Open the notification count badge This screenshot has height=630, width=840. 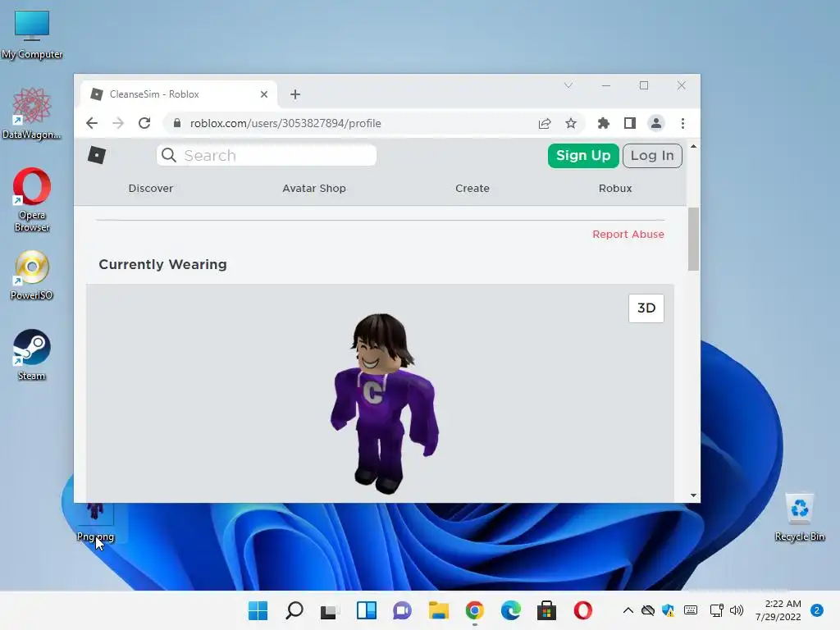(x=816, y=610)
